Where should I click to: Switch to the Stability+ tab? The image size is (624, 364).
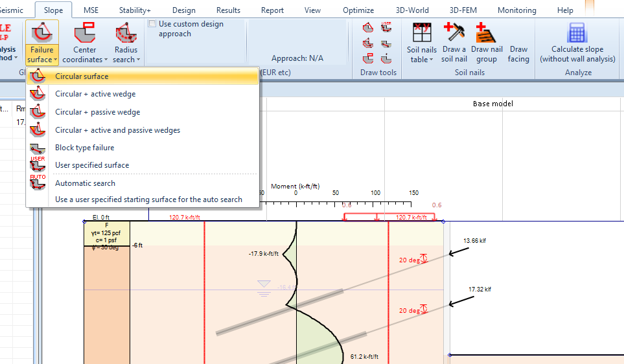pos(135,10)
